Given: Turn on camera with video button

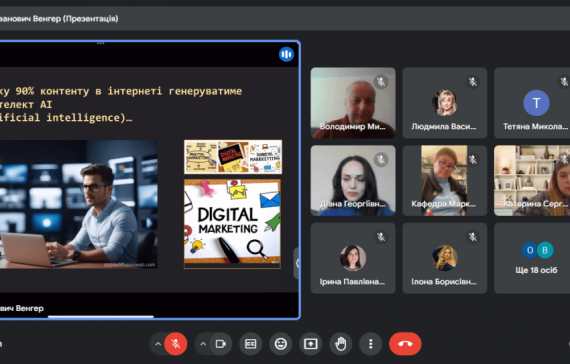Looking at the screenshot, I should [x=221, y=344].
